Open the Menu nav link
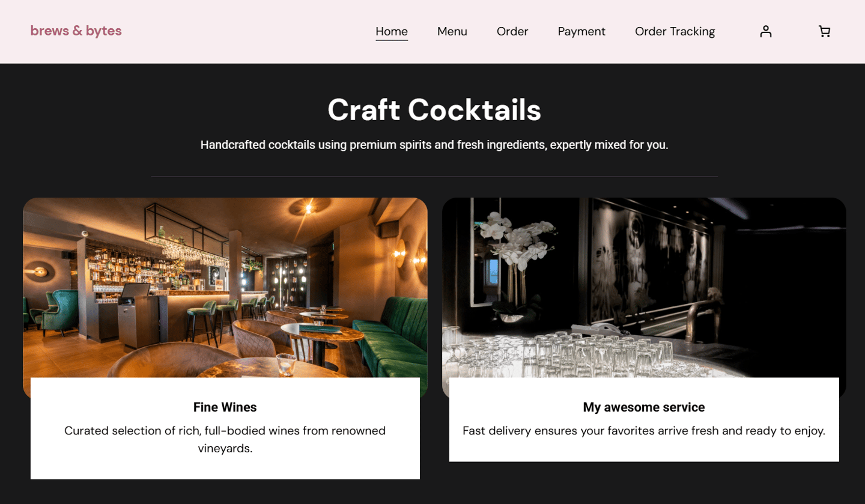865x504 pixels. 452,31
